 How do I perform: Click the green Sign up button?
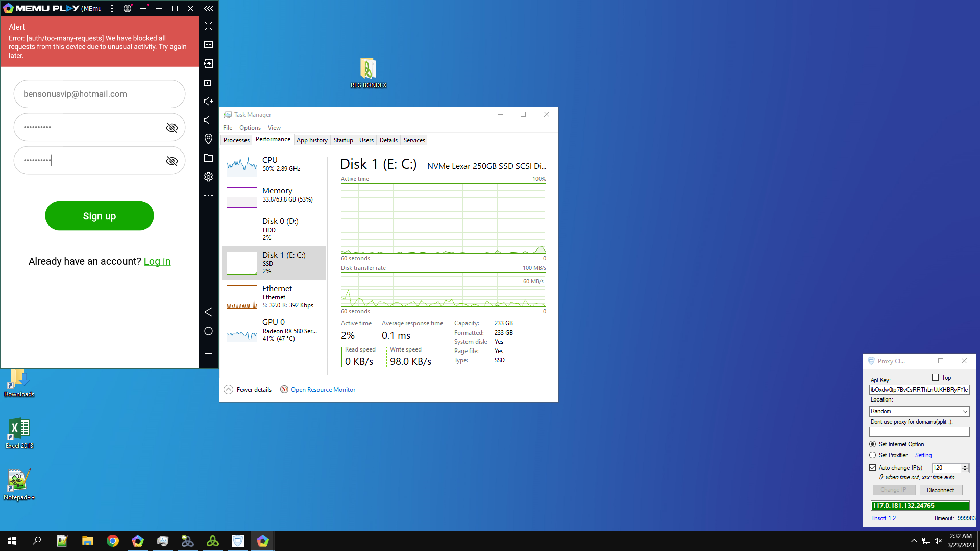(x=100, y=216)
